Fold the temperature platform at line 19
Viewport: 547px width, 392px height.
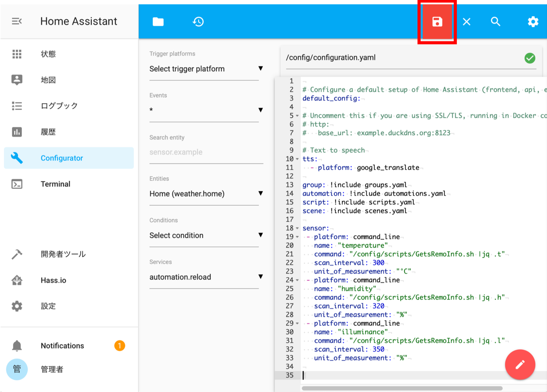point(297,237)
